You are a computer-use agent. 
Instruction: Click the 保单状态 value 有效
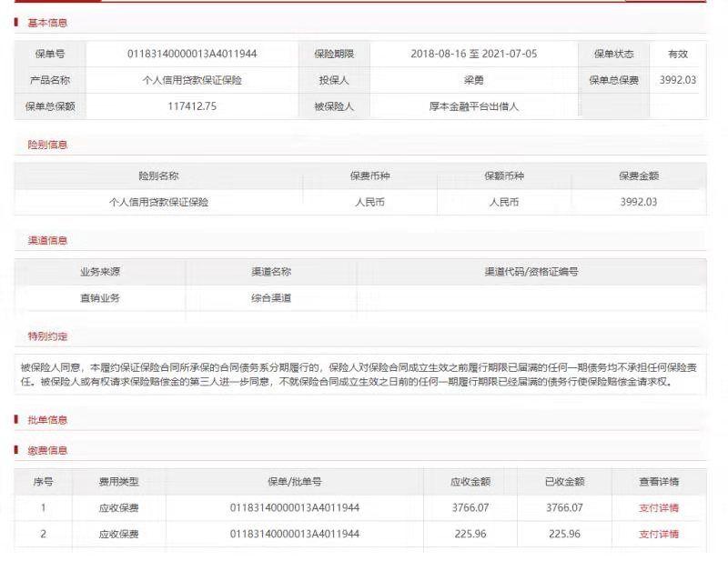(x=679, y=54)
